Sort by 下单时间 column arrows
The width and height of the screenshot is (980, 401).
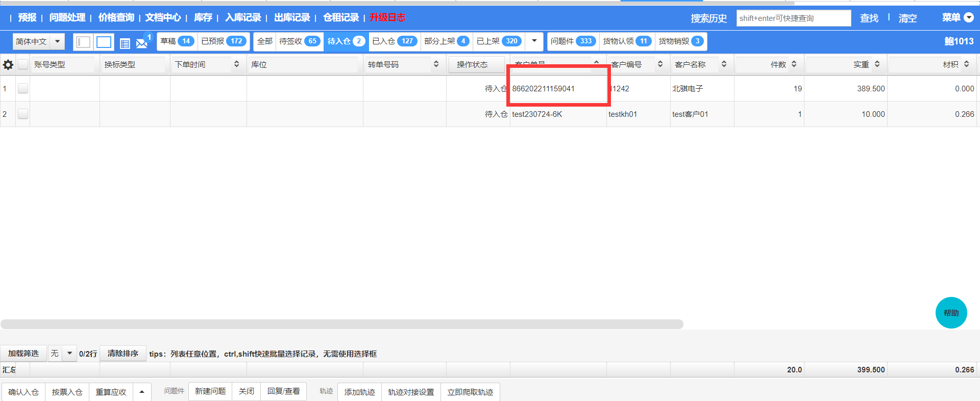point(236,64)
